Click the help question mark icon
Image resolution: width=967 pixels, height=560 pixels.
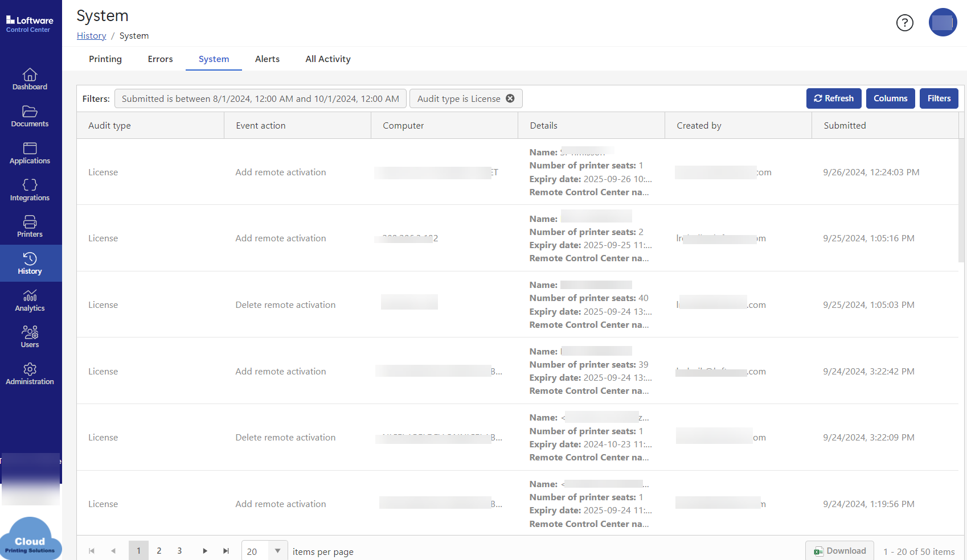904,23
